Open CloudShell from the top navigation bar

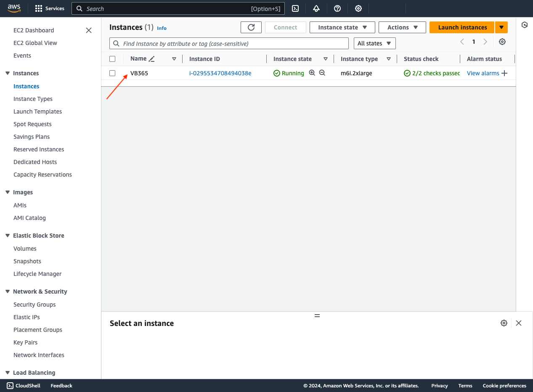pos(295,8)
